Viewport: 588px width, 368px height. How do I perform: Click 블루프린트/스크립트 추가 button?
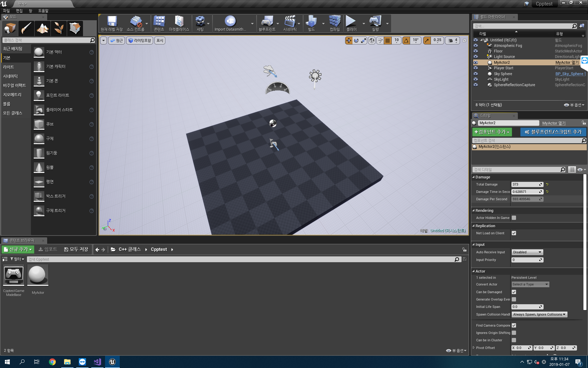(x=552, y=132)
